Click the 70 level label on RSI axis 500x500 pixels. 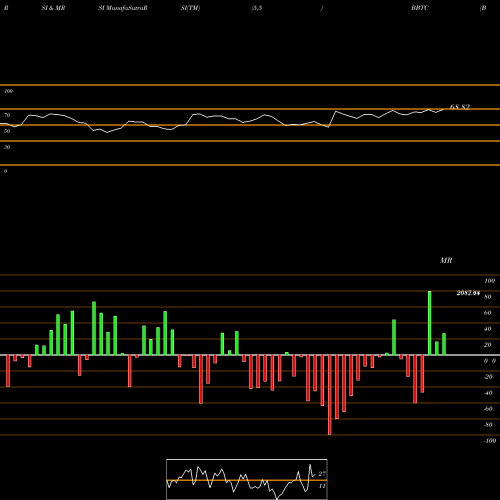click(x=7, y=115)
